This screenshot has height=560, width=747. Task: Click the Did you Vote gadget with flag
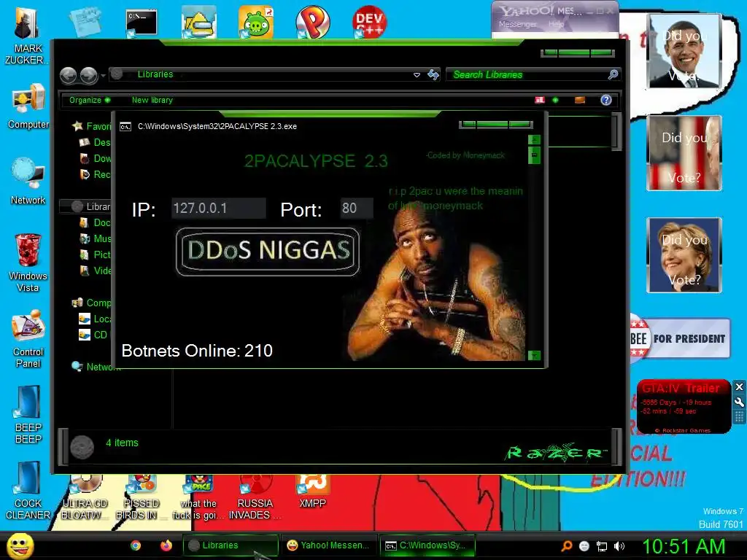pos(684,153)
